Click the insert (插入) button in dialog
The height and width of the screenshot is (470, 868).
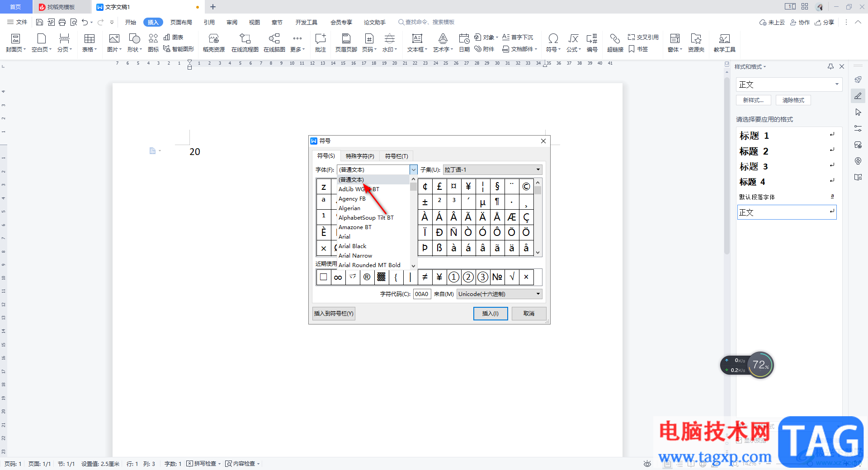click(491, 313)
